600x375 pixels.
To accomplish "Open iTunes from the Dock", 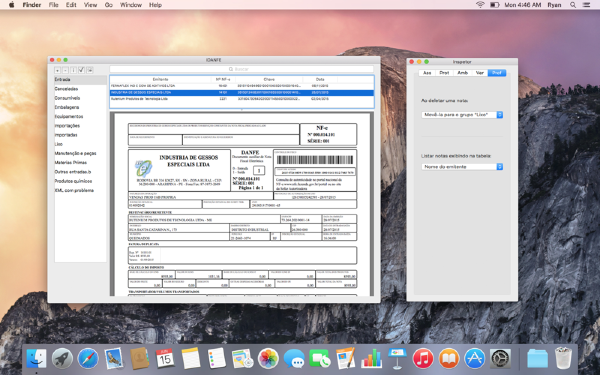I will (x=423, y=359).
